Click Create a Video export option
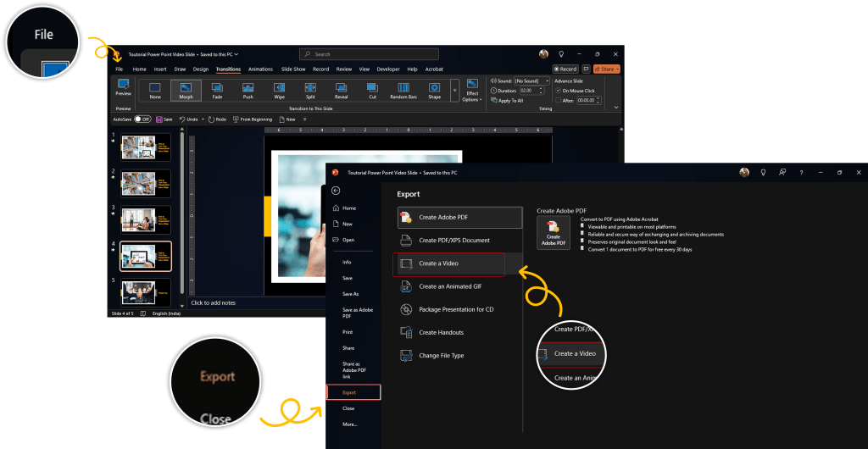Image resolution: width=868 pixels, height=449 pixels. 451,263
